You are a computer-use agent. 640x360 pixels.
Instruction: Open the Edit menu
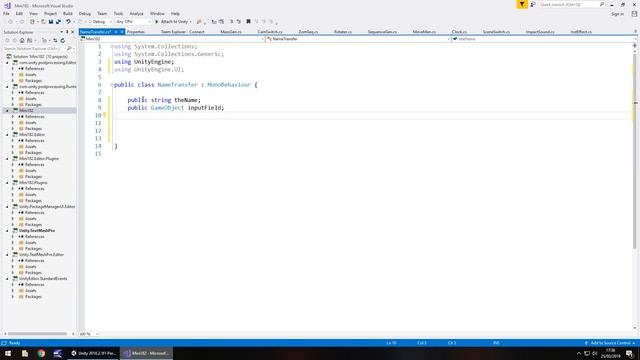19,14
